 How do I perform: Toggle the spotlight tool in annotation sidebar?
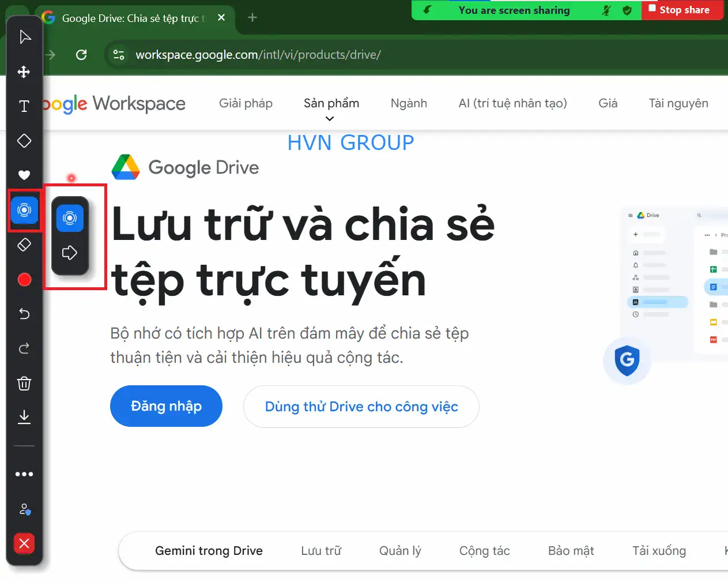pos(24,210)
